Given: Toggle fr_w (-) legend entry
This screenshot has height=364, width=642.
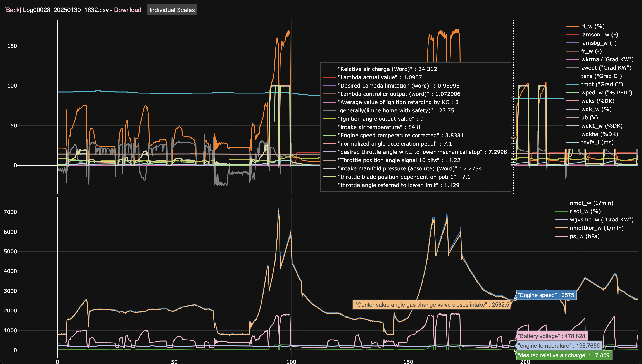Looking at the screenshot, I should (x=591, y=51).
